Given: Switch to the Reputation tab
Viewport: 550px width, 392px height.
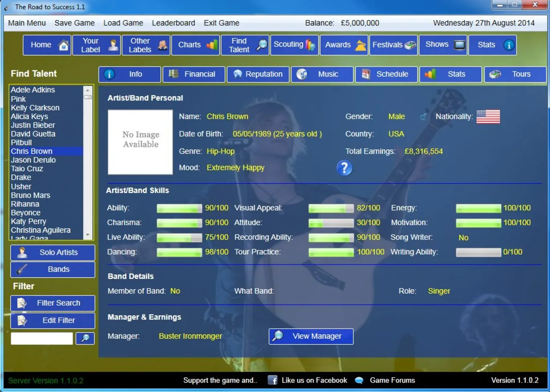Looking at the screenshot, I should coord(258,74).
